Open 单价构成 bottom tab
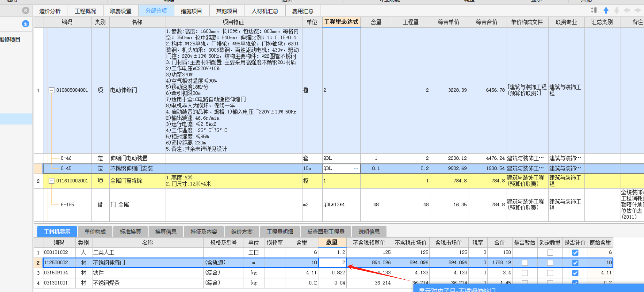The height and width of the screenshot is (292, 644). [x=95, y=232]
